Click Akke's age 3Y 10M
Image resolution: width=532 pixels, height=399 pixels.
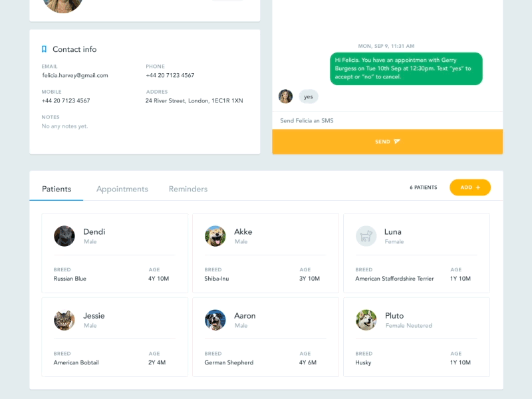click(x=309, y=279)
